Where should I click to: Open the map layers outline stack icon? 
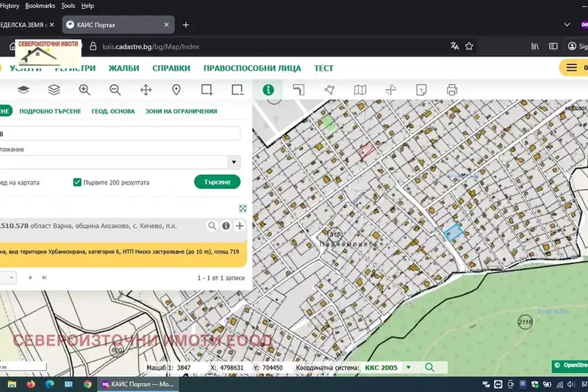(54, 90)
